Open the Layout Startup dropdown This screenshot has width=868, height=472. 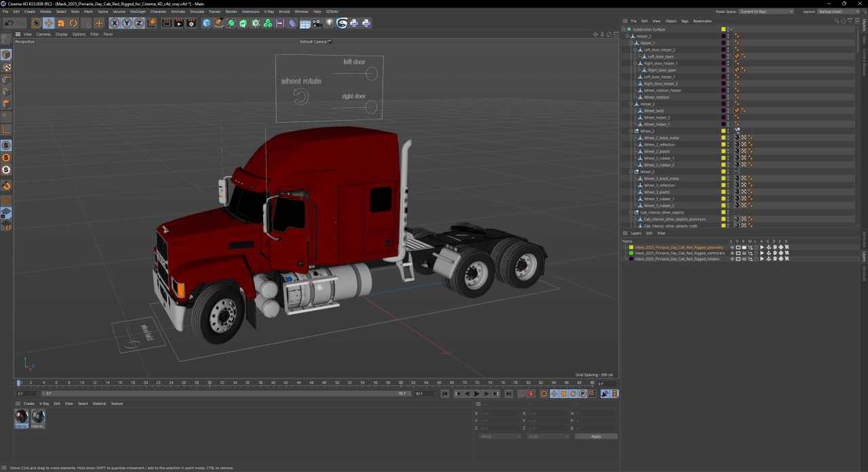click(x=840, y=12)
